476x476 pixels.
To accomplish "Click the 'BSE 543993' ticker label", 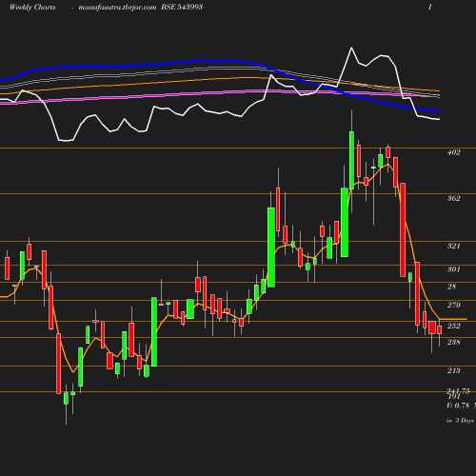I will 182,7.
